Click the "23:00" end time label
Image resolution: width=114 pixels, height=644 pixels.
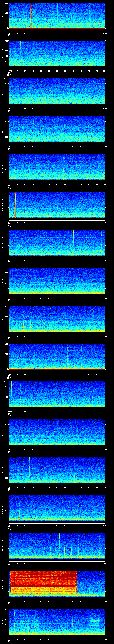[105, 260]
